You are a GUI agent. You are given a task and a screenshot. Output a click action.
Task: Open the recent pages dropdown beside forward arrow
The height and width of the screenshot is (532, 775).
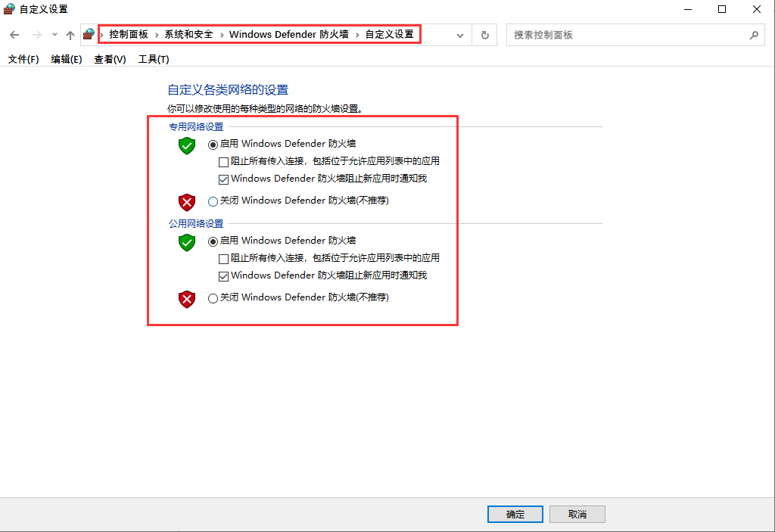click(x=54, y=35)
